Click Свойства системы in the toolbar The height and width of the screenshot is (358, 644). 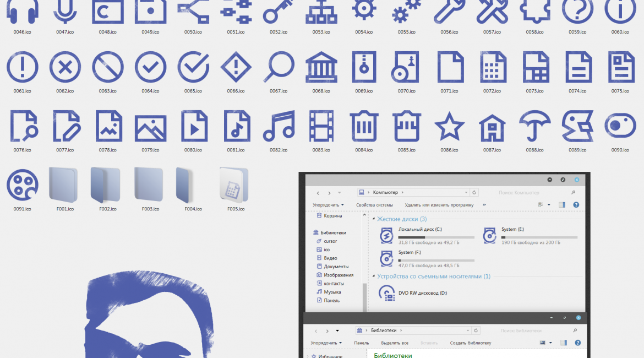[374, 205]
